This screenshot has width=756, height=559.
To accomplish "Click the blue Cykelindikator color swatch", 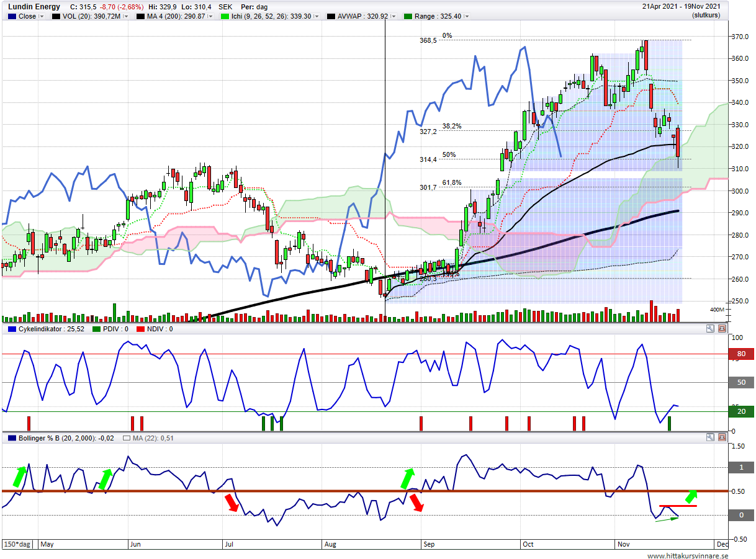I will [x=12, y=329].
